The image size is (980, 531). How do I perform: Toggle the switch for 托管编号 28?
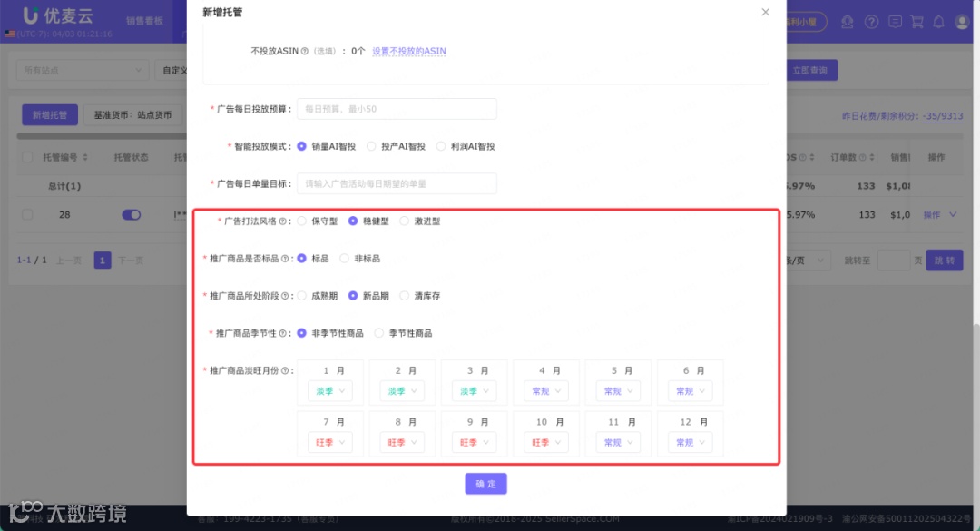[131, 214]
